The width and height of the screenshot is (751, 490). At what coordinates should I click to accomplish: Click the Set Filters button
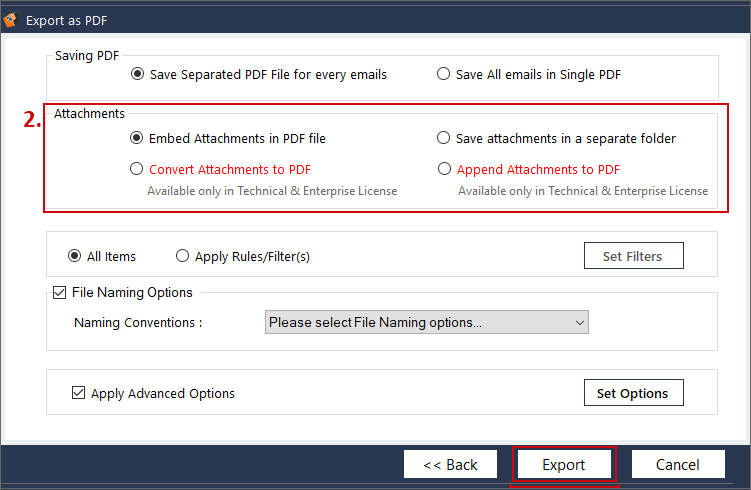click(634, 256)
